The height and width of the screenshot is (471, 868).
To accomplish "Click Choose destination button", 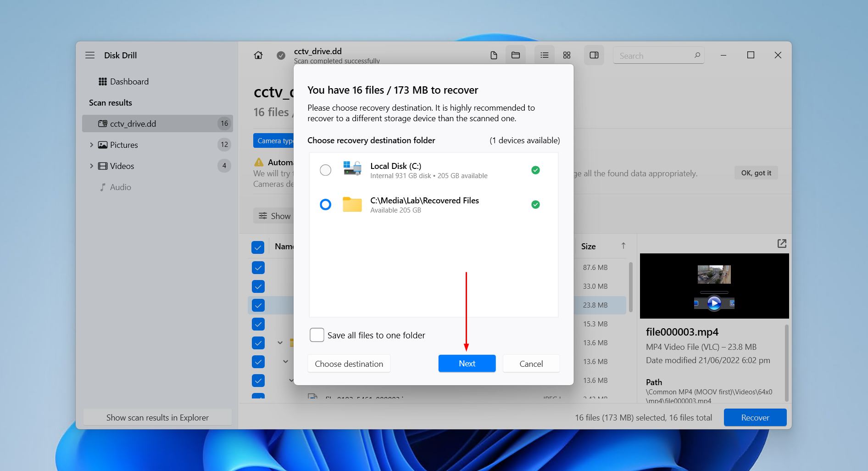I will pyautogui.click(x=349, y=364).
